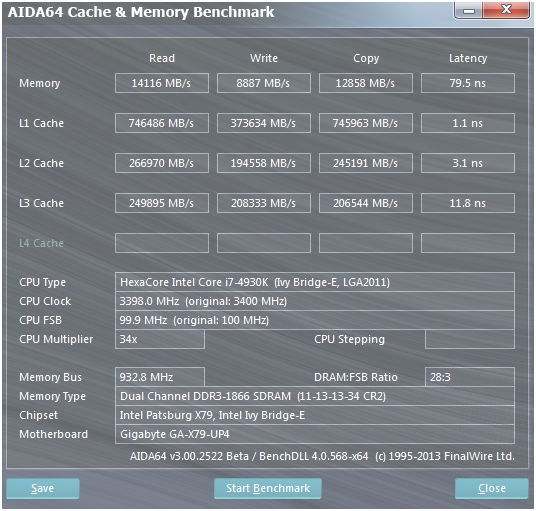Click the Memory row label
The image size is (536, 511).
(40, 83)
